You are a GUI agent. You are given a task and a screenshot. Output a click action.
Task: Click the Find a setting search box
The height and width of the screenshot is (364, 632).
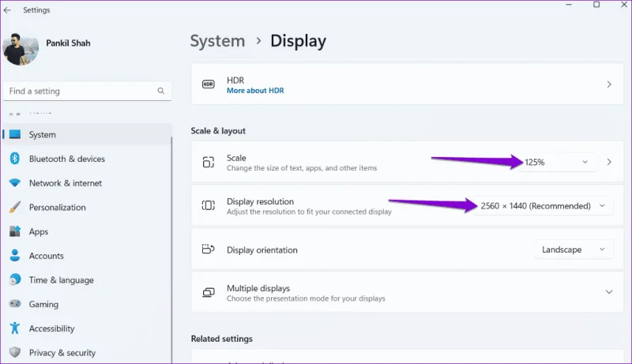click(87, 91)
